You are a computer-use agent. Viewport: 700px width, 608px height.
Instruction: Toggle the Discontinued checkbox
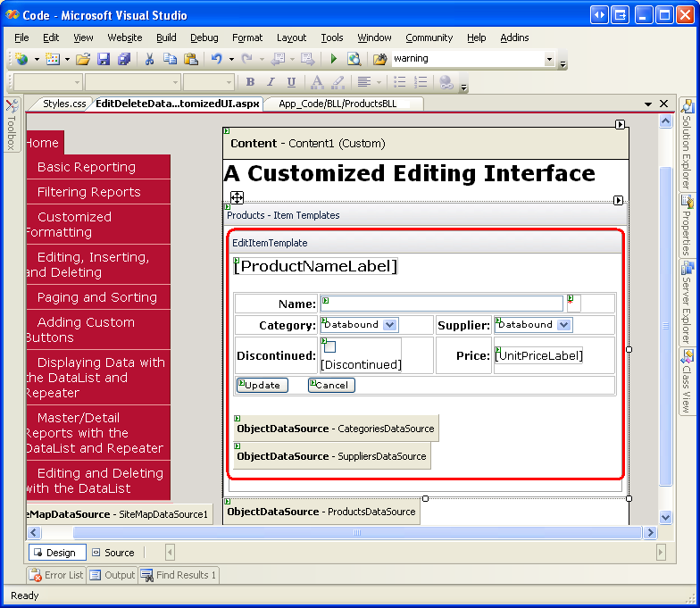point(329,346)
